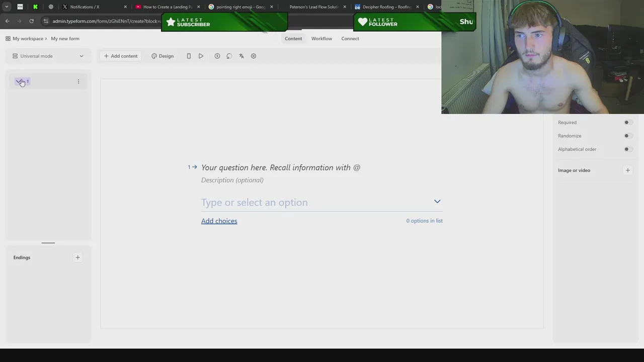Close the Decipher Roofing tab
This screenshot has width=644, height=362.
coord(418,7)
